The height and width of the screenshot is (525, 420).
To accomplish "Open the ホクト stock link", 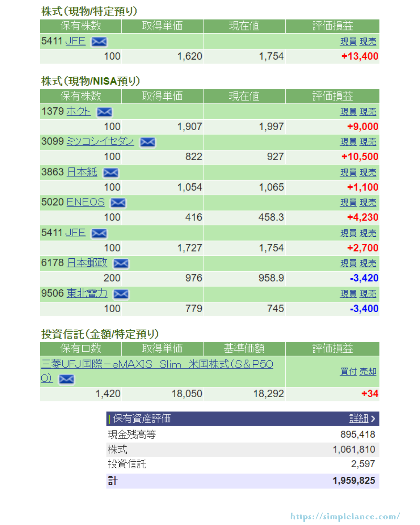I will click(78, 112).
